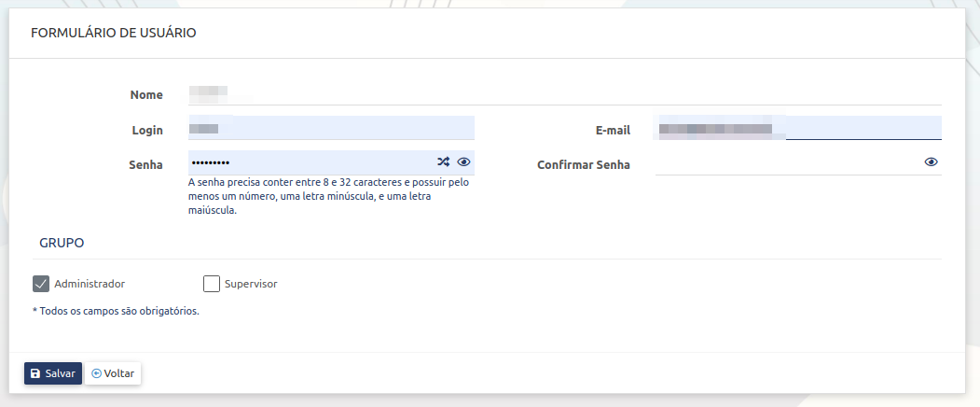Click the Supervisor label text

(251, 284)
